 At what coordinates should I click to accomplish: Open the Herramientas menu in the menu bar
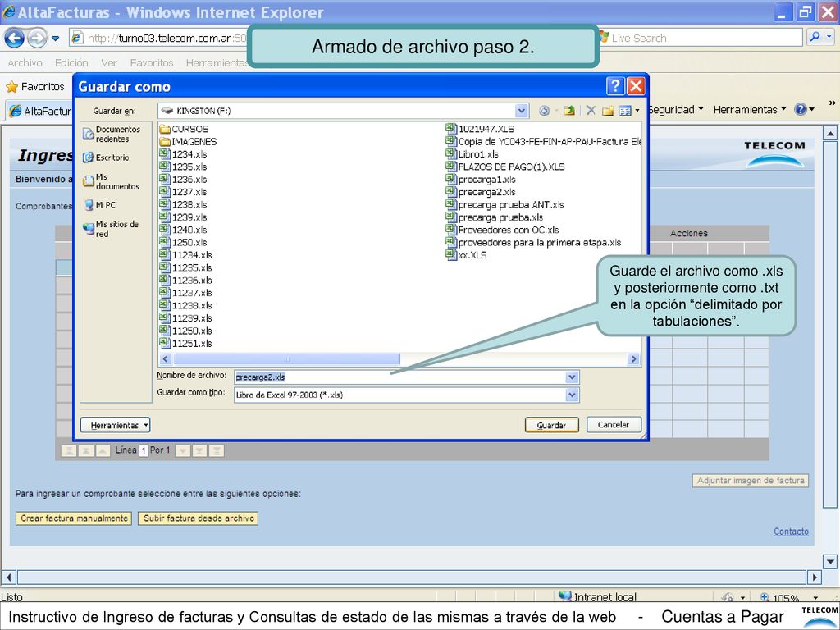(x=217, y=62)
